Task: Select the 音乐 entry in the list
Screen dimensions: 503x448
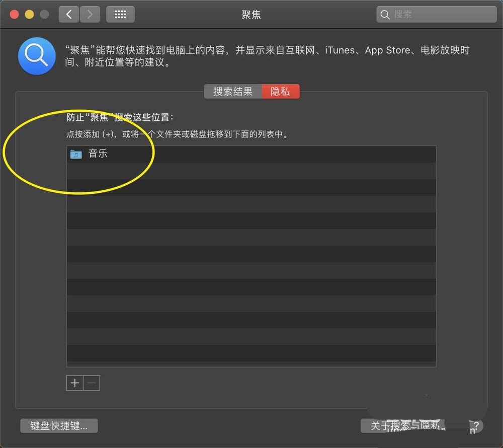Action: click(251, 154)
